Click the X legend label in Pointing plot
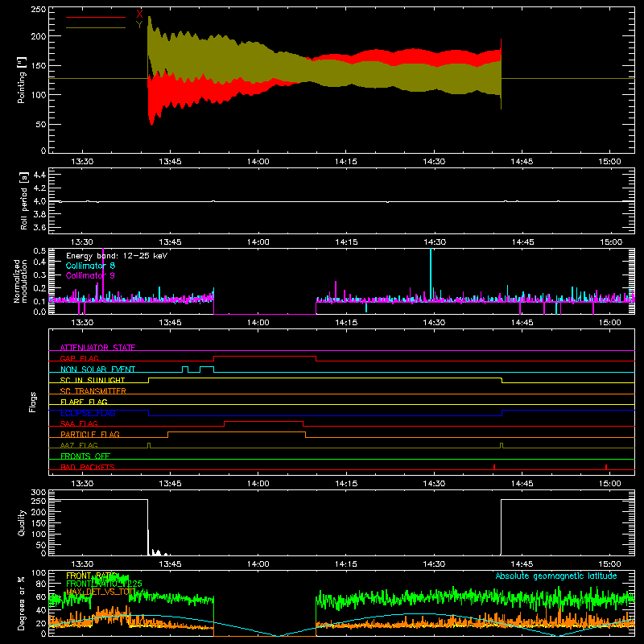 pos(139,14)
